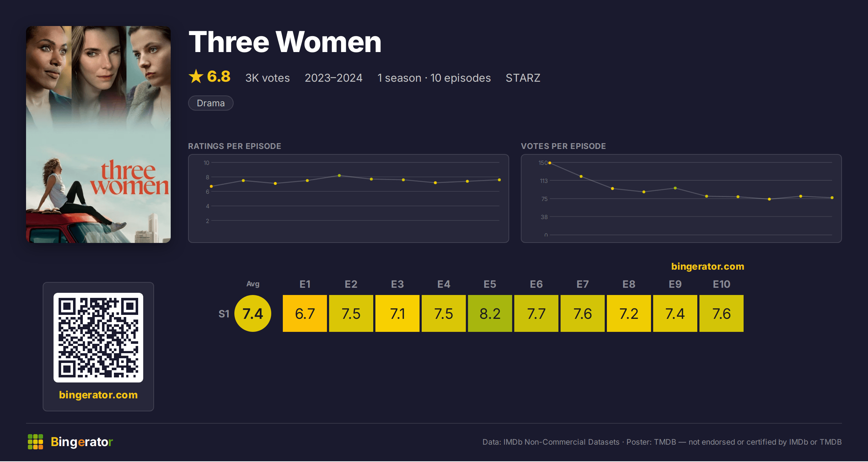The height and width of the screenshot is (462, 868).
Task: Click the highest point on ratings chart
Action: 339,176
